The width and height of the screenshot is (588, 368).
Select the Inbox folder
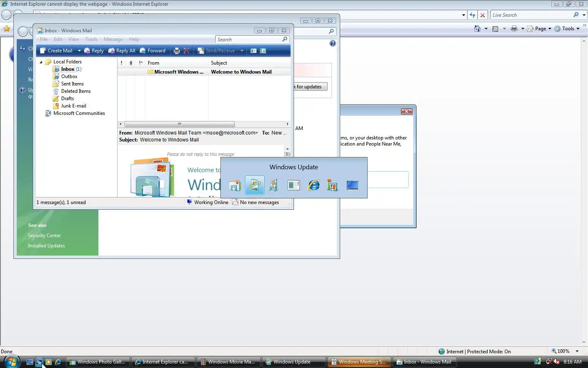tap(67, 69)
